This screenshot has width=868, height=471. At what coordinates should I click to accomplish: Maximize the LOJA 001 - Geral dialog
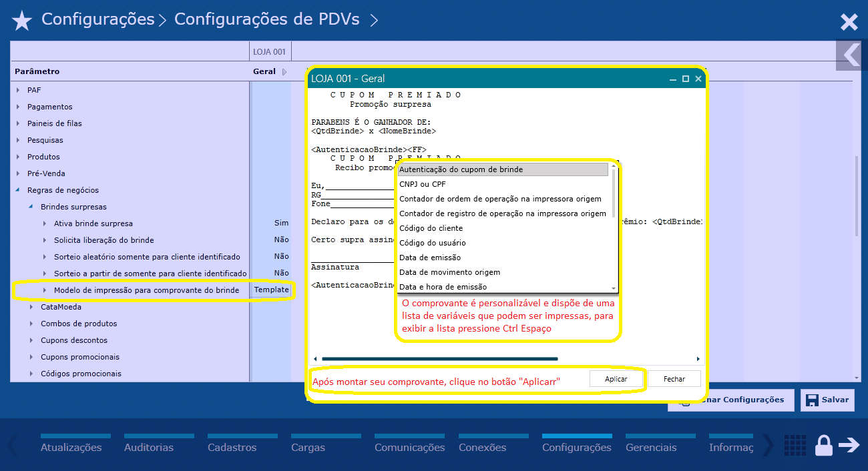coord(686,79)
